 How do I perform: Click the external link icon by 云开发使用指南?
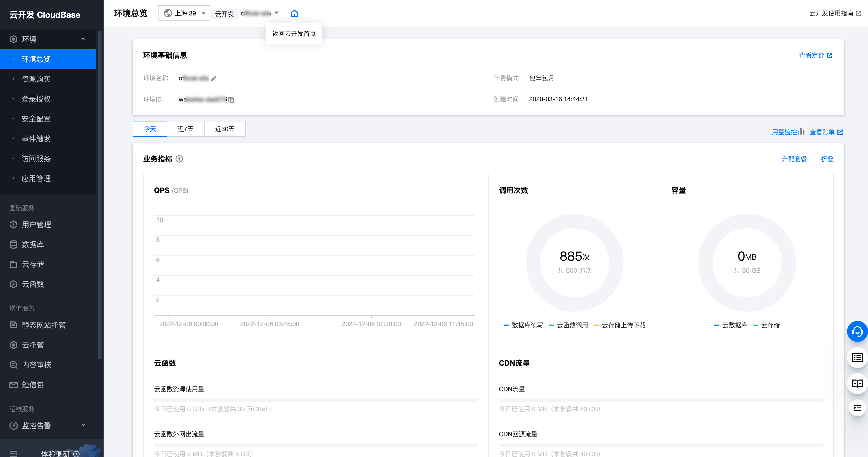click(859, 13)
